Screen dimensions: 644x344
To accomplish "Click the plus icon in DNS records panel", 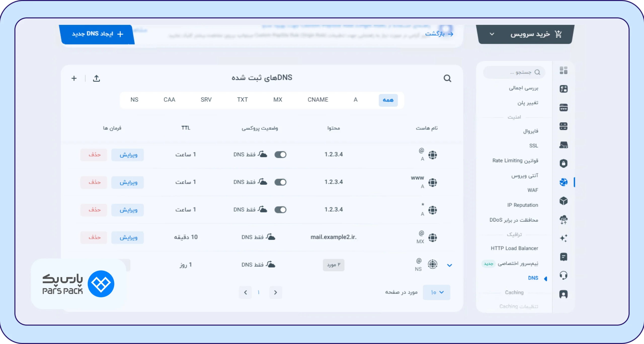I will [x=74, y=78].
